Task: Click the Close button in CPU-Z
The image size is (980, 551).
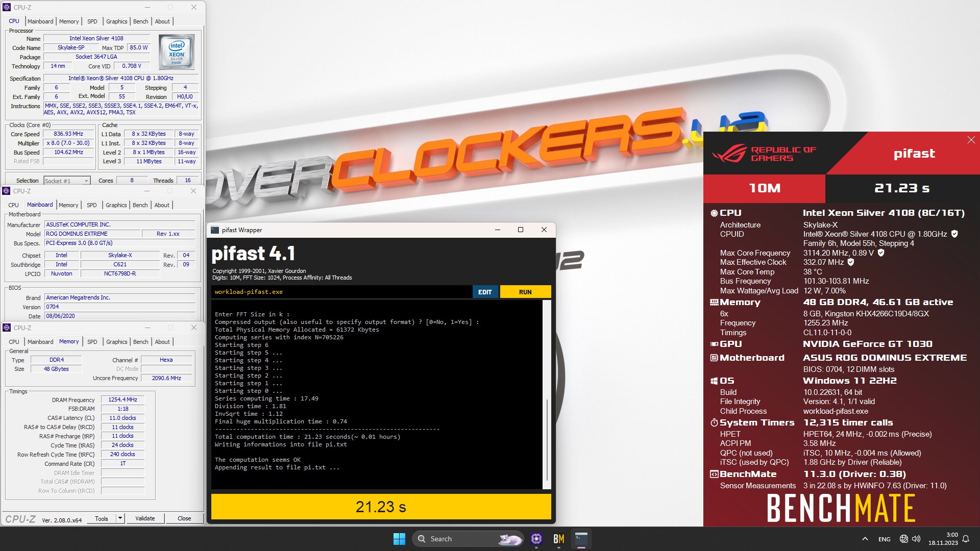Action: pos(184,518)
